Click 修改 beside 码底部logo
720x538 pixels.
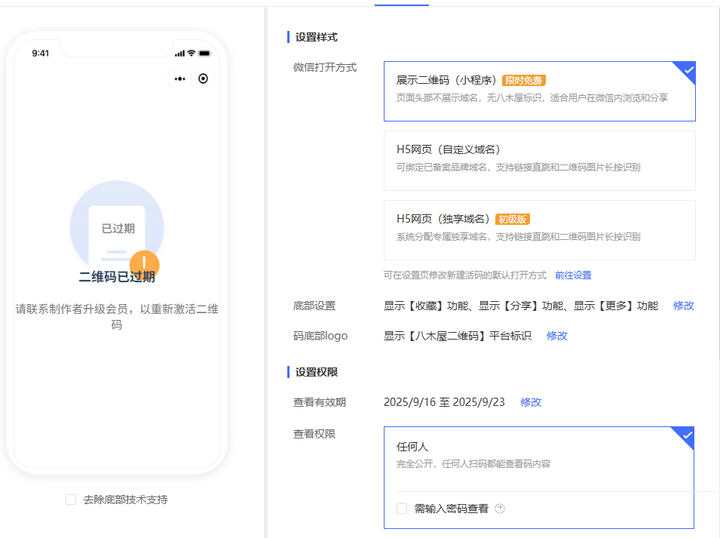[x=557, y=336]
